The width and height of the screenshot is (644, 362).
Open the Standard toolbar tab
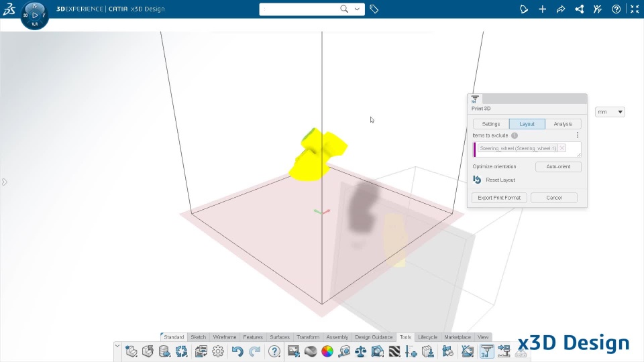[x=174, y=337]
